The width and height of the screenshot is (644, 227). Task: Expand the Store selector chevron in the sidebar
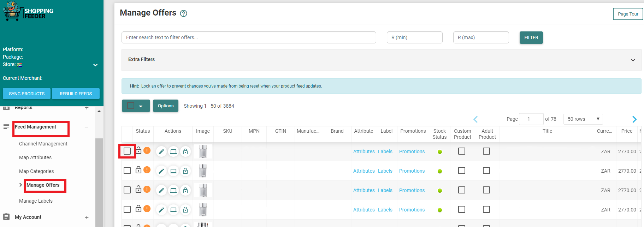95,65
